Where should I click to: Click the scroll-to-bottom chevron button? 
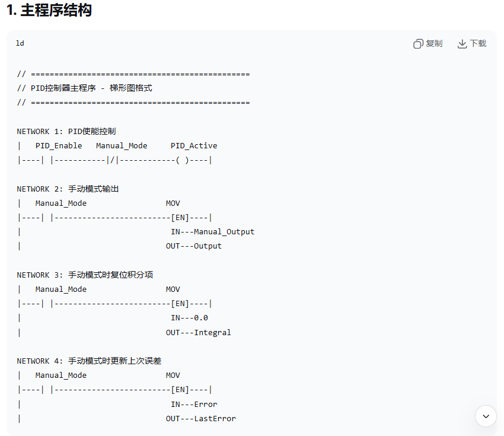pos(486,416)
